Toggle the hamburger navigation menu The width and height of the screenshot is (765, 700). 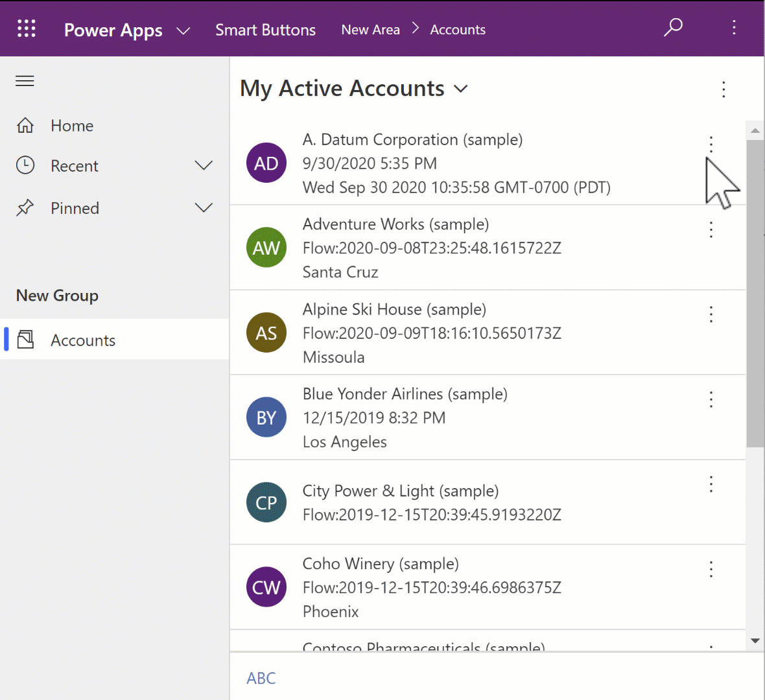(x=25, y=81)
